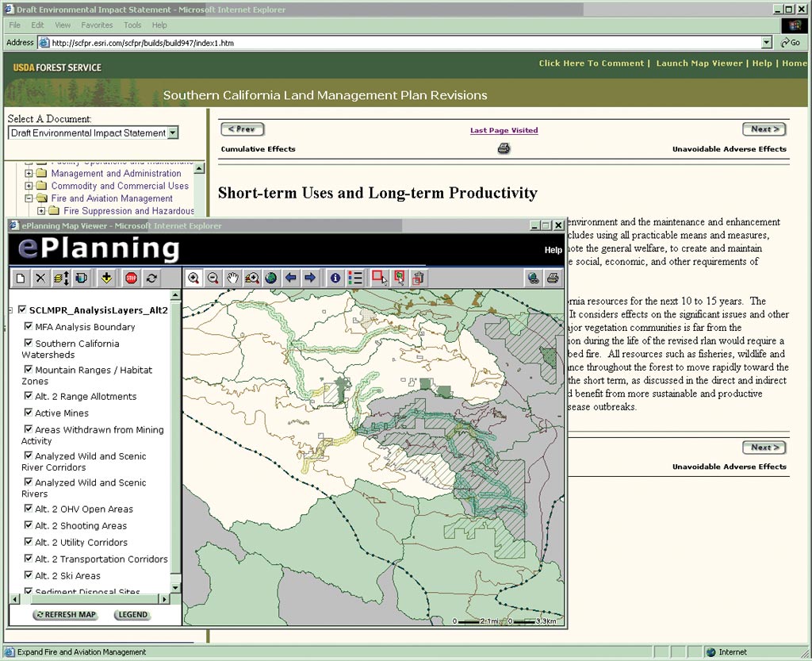
Task: Click the print page icon under Last Page Visited
Action: tap(504, 148)
